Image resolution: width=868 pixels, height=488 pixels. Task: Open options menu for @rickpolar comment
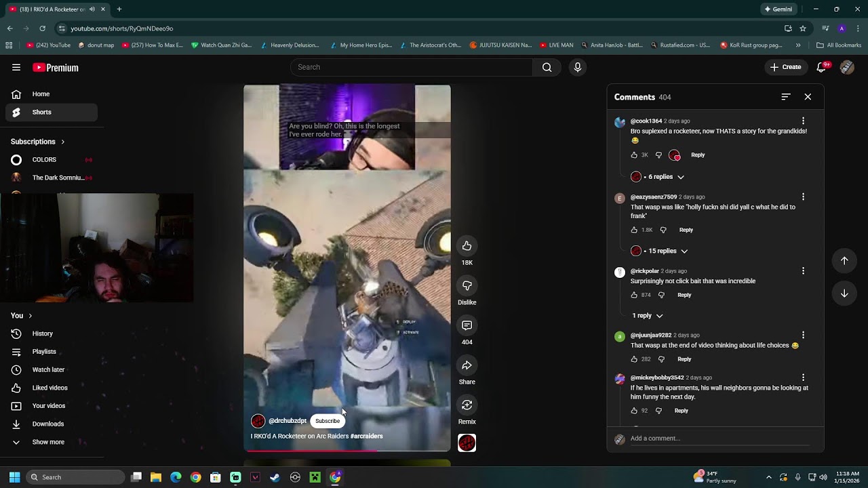pyautogui.click(x=803, y=271)
